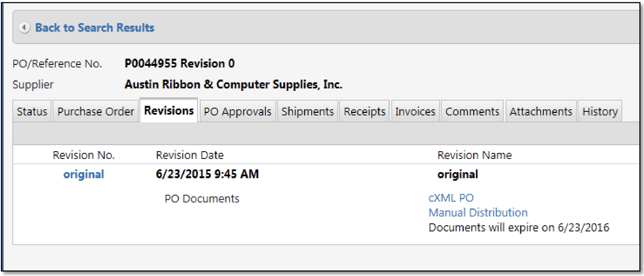The height and width of the screenshot is (276, 644).
Task: Open the Receipts tab
Action: pyautogui.click(x=364, y=112)
